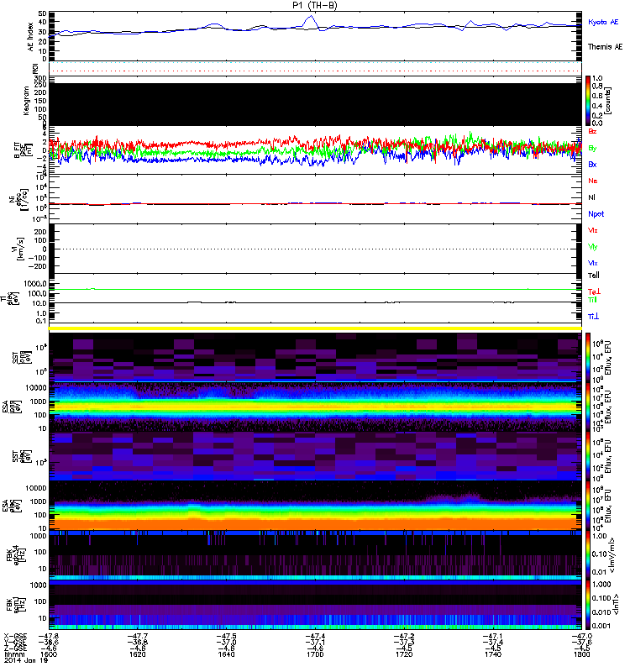Click the red Bz legend label
Viewport: 630px width, 672px height.
592,131
